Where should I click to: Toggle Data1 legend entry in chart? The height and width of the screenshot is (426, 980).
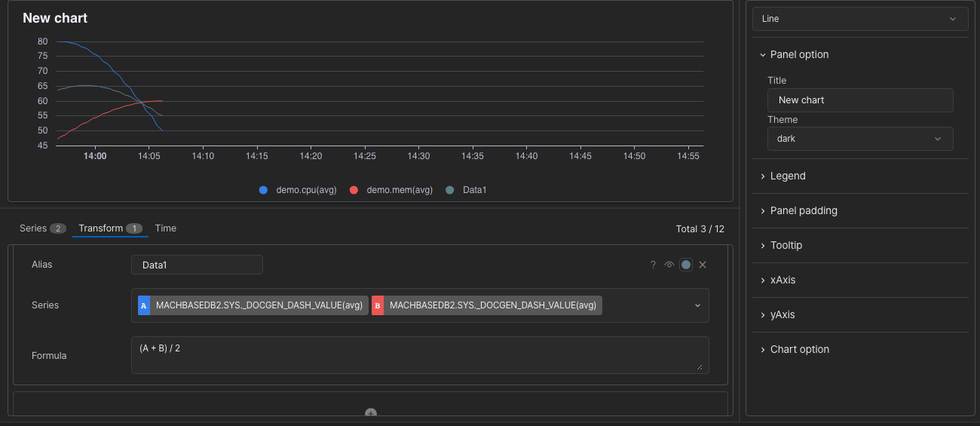point(466,190)
